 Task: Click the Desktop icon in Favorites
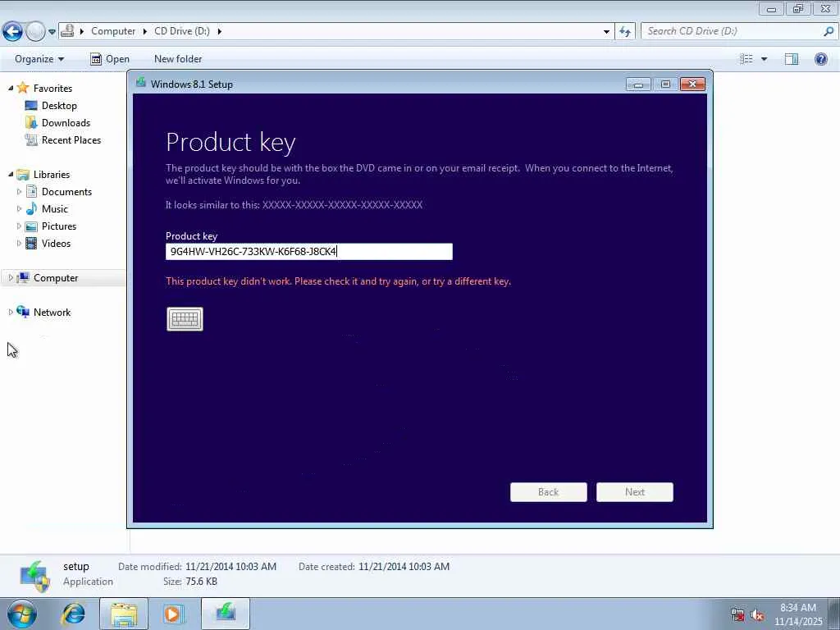pos(31,106)
